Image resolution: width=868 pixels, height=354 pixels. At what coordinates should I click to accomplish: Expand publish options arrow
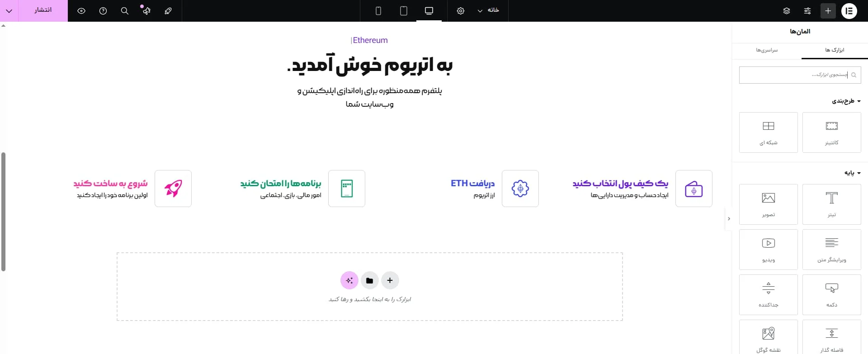(9, 11)
